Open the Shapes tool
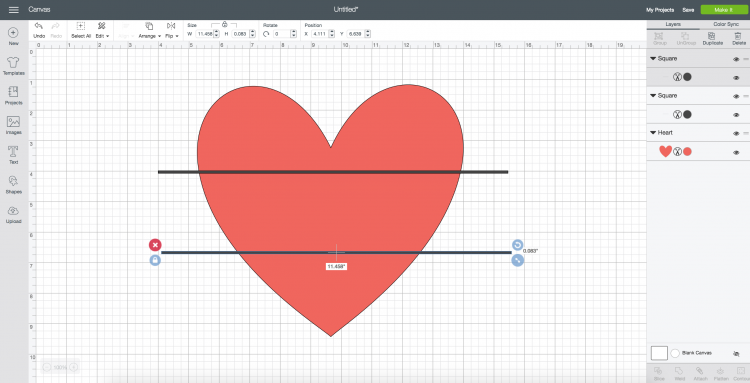 [13, 185]
